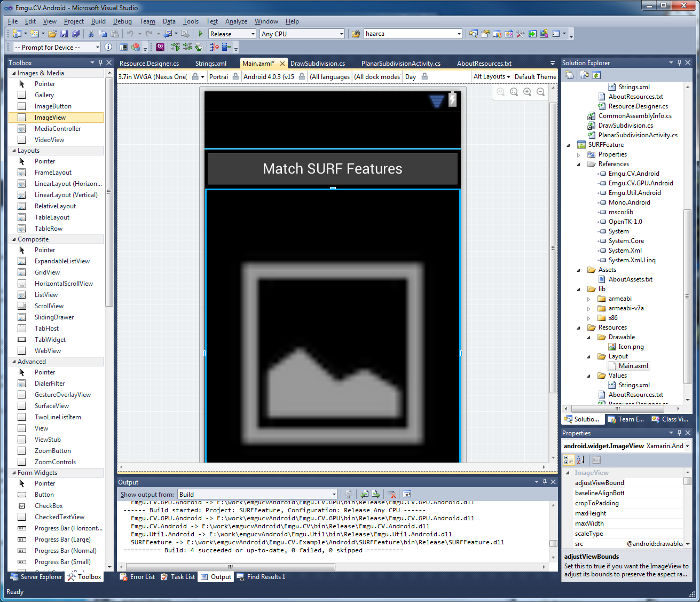Toggle auto-hide pin on Toolbox panel

(100, 62)
